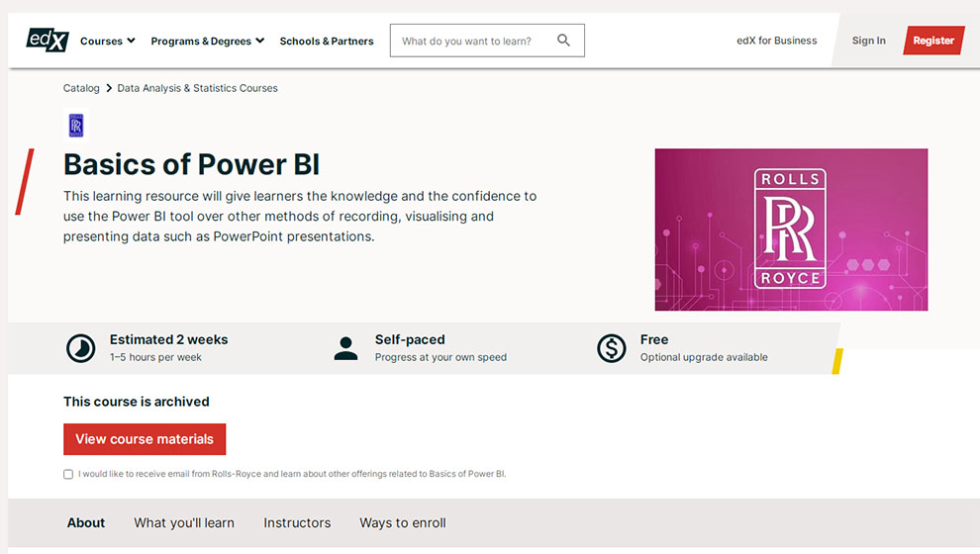980x554 pixels.
Task: Click the 1–5 hours per week text
Action: [x=155, y=357]
